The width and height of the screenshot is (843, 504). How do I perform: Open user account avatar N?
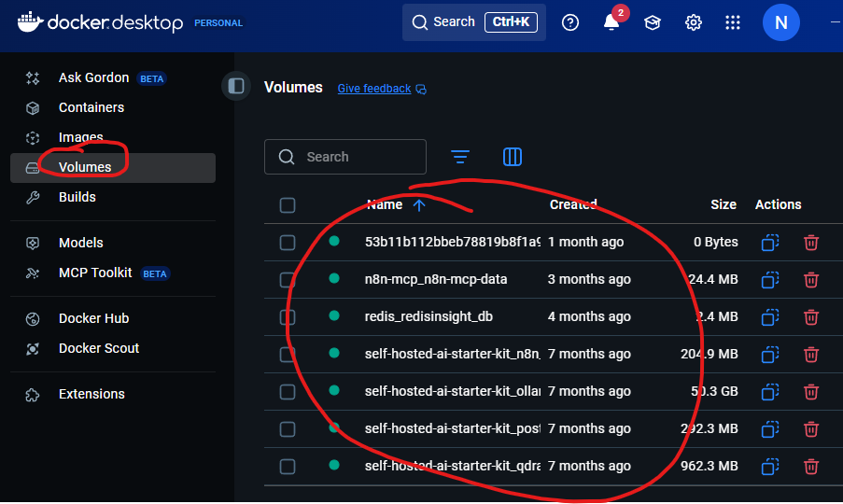coord(781,22)
